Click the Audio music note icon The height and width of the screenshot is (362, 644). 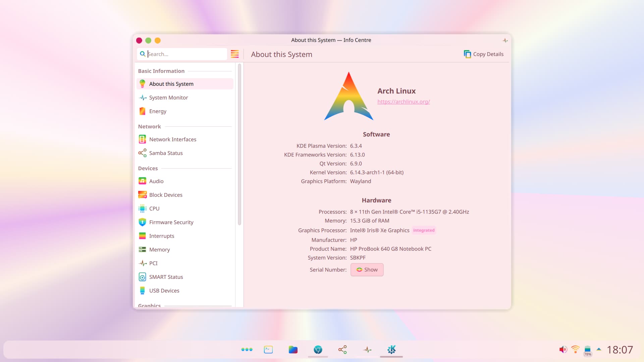tap(142, 181)
